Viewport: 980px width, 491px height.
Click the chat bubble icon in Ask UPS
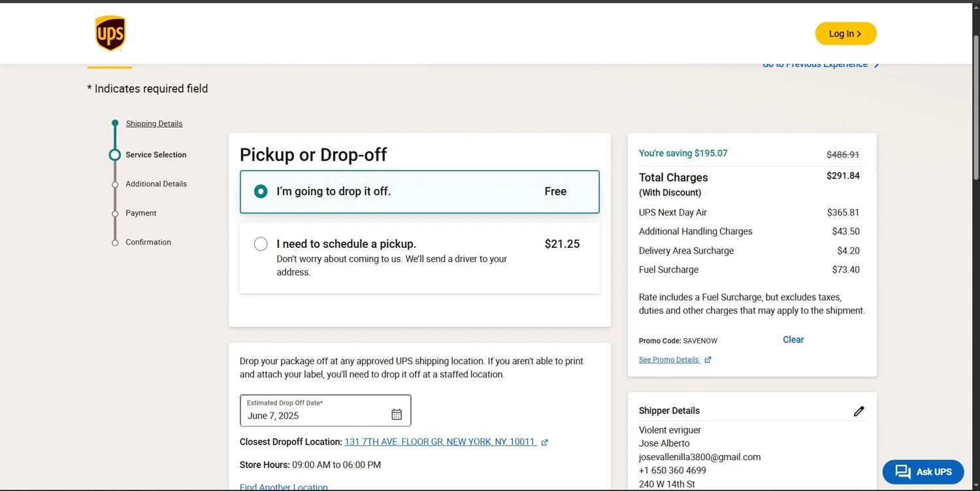pyautogui.click(x=903, y=472)
